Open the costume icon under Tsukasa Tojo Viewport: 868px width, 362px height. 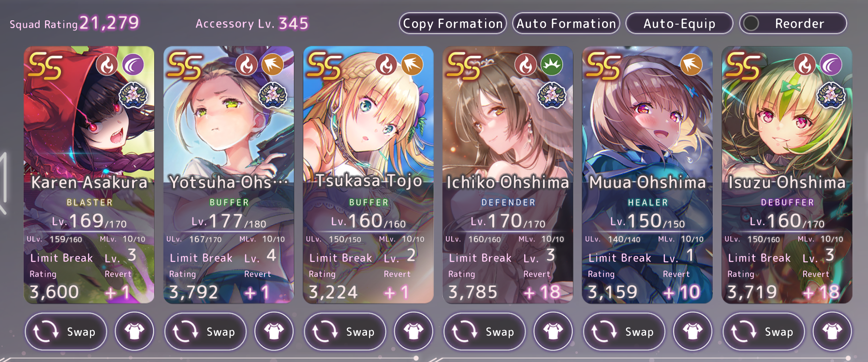click(x=413, y=332)
